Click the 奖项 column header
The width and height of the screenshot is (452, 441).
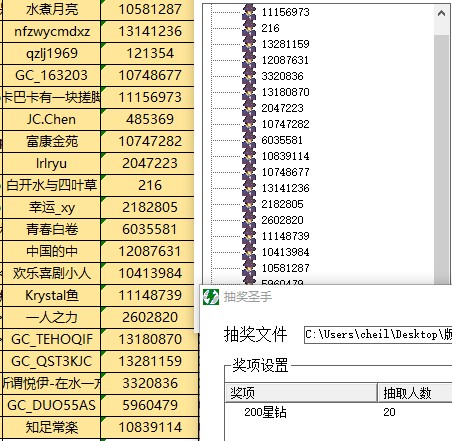pos(301,393)
